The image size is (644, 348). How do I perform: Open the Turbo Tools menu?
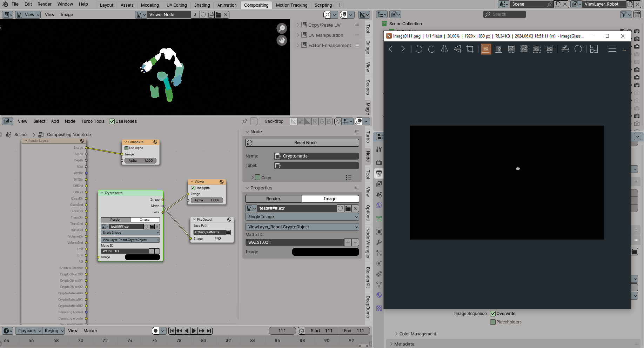click(93, 121)
